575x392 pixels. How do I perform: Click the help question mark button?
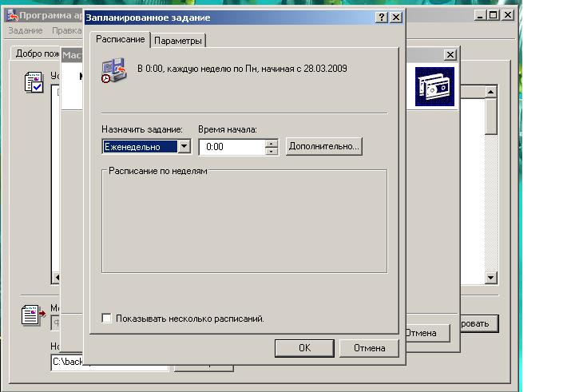click(x=382, y=18)
